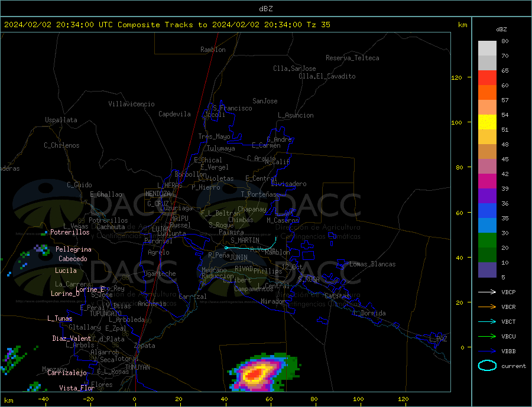Click the Mirador label
Image resolution: width=532 pixels, height=407 pixels.
273,301
